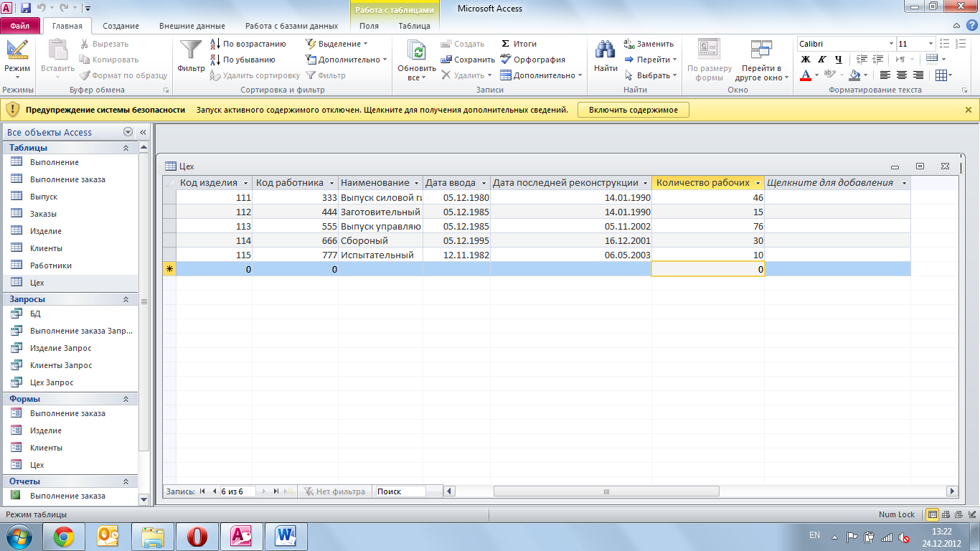Viewport: 980px width, 551px height.
Task: Align text center
Action: pyautogui.click(x=902, y=75)
